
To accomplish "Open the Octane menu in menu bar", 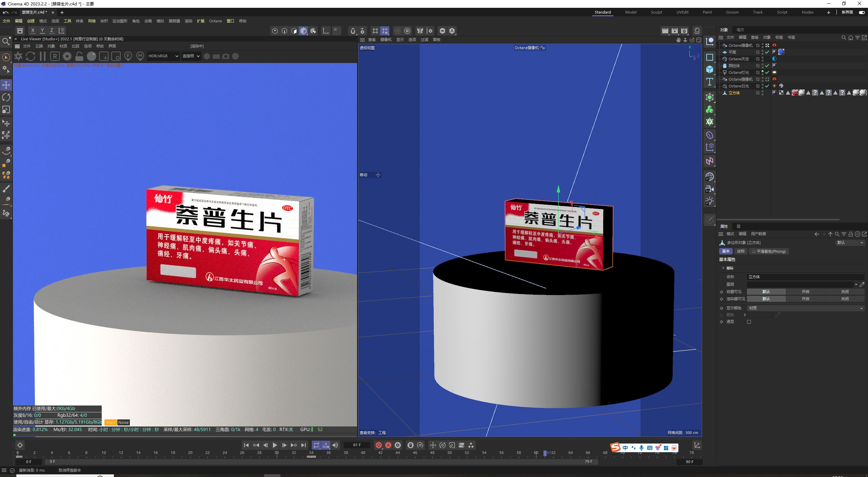I will (x=215, y=21).
